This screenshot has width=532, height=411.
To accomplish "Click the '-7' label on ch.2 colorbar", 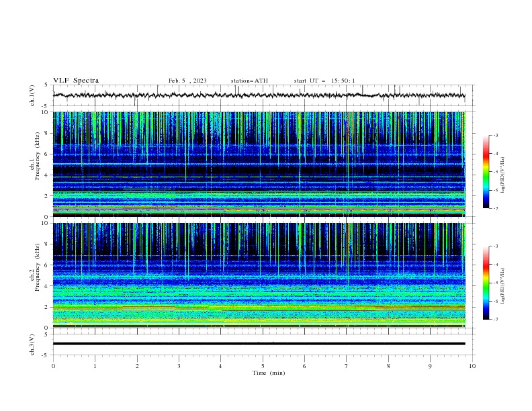I will pyautogui.click(x=495, y=320).
